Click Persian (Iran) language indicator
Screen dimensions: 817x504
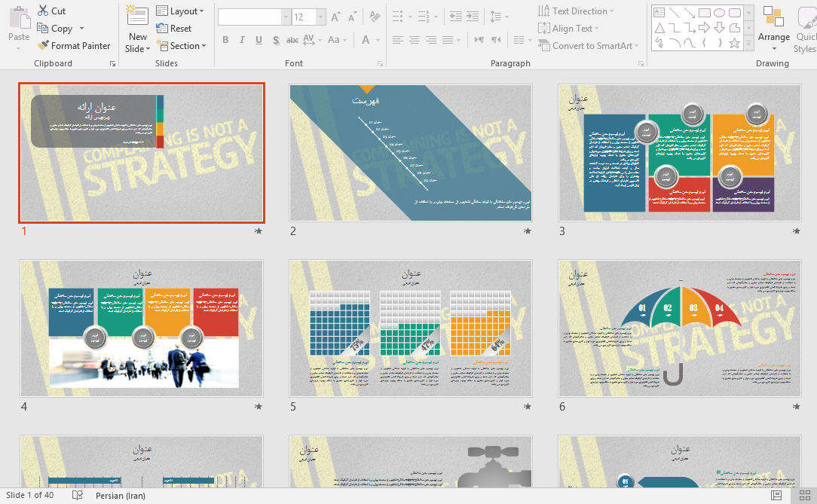point(120,495)
